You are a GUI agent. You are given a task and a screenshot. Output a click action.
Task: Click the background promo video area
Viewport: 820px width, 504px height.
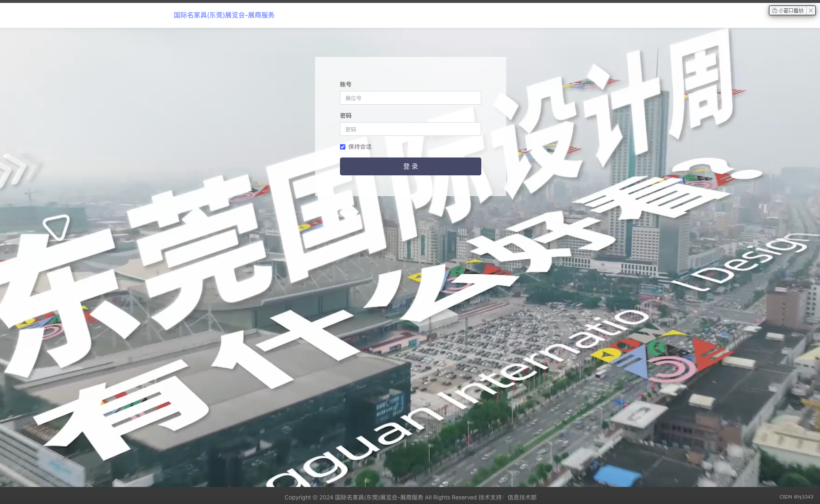click(x=166, y=374)
